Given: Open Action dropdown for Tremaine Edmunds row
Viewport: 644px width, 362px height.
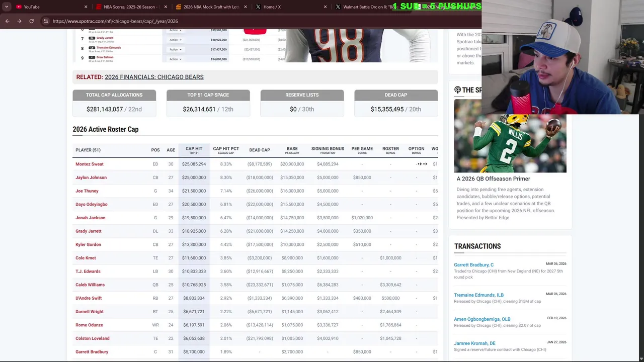Looking at the screenshot, I should 175,49.
